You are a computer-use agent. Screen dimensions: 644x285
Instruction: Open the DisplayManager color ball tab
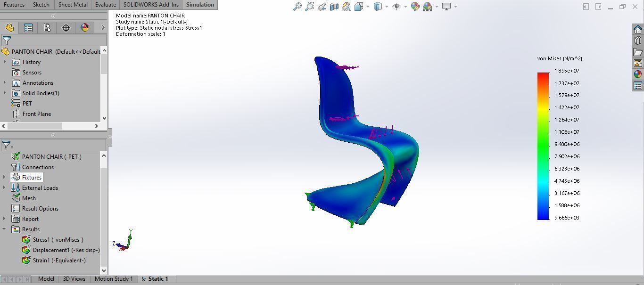point(85,28)
